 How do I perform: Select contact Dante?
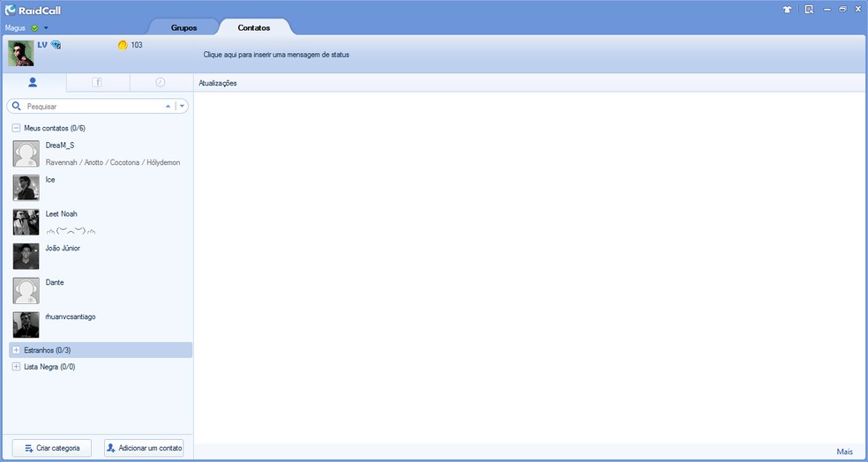pos(55,282)
